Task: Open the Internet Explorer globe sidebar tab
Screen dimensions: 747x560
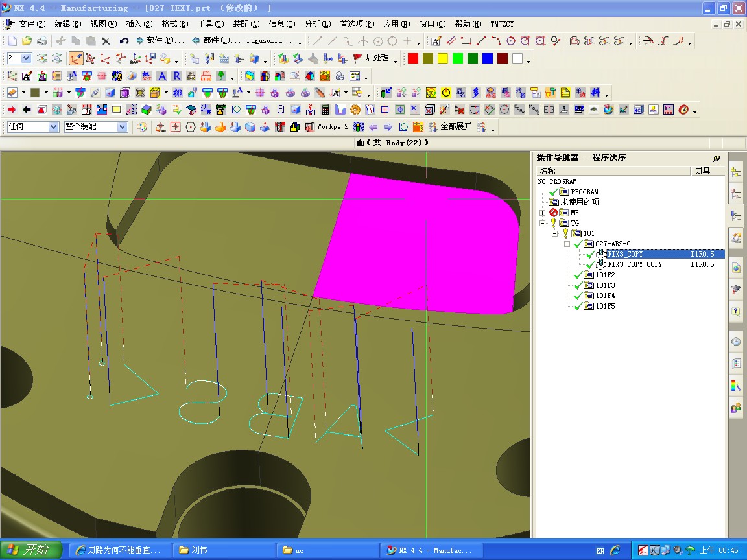Action: pyautogui.click(x=736, y=268)
